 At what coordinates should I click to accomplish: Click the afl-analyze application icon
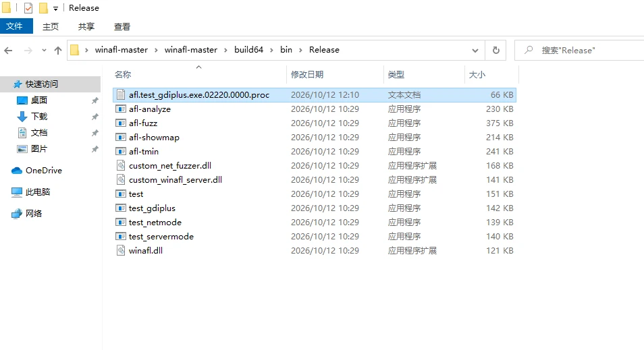tap(120, 109)
